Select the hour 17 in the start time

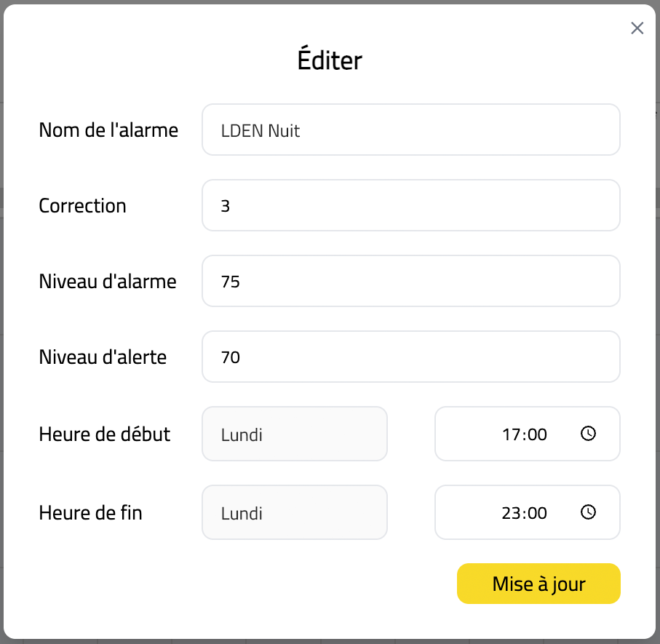(511, 435)
